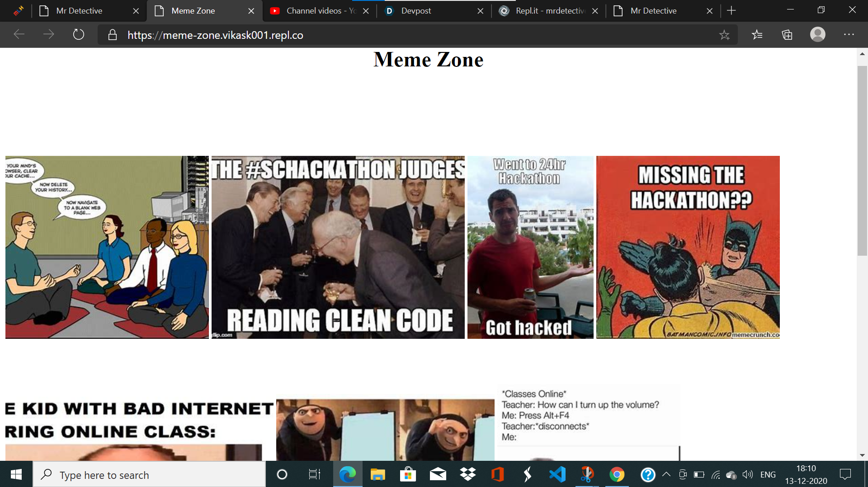Image resolution: width=868 pixels, height=487 pixels.
Task: Show hidden system tray icons
Action: [x=666, y=474]
